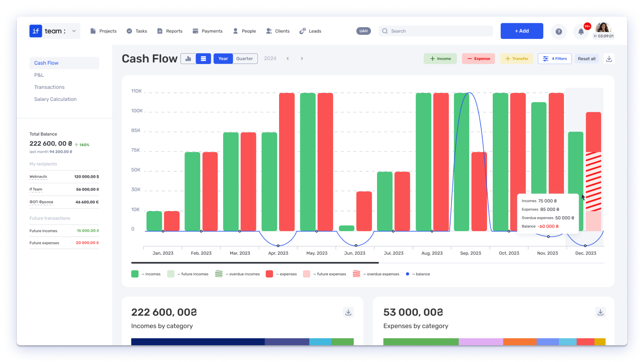The image size is (644, 362).
Task: Open the help question mark icon
Action: [558, 32]
